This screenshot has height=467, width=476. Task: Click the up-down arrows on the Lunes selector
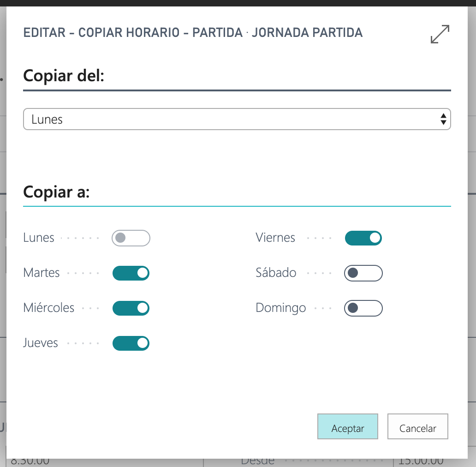(443, 120)
